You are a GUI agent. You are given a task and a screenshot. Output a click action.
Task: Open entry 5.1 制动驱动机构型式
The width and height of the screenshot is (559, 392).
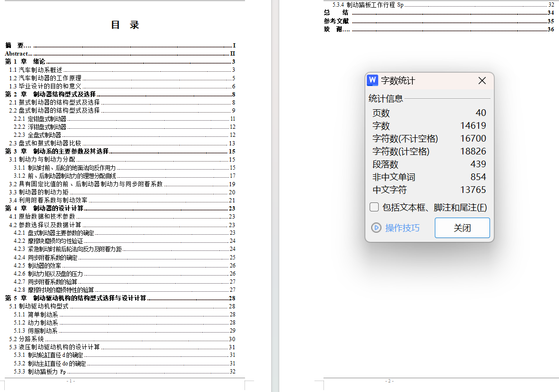(122, 306)
